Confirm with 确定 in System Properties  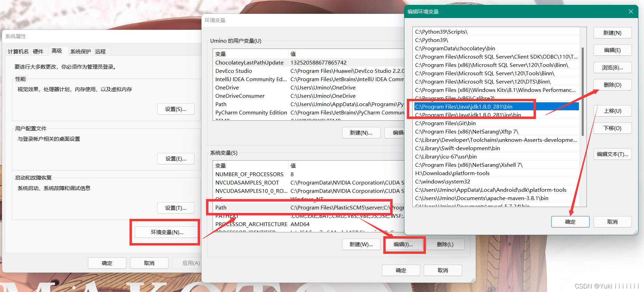click(x=107, y=263)
